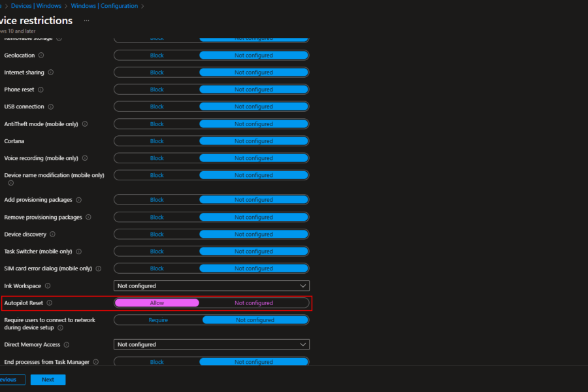Click the Previous button
The height and width of the screenshot is (392, 588).
(9, 380)
